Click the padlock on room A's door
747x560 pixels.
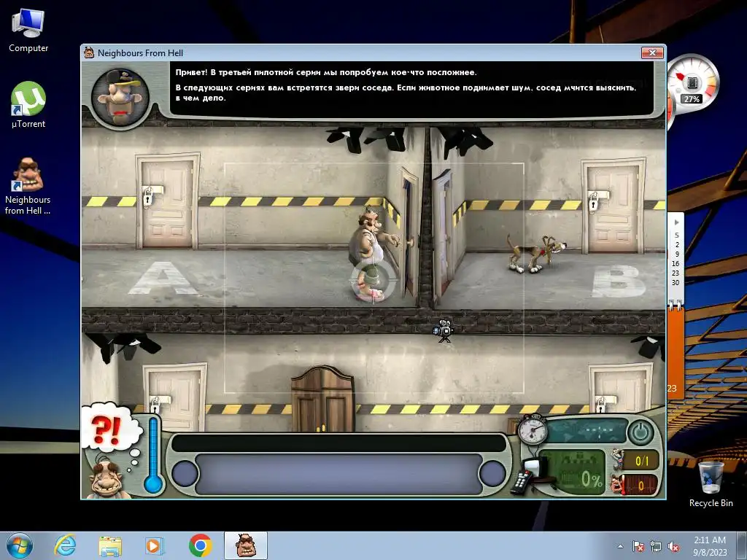pyautogui.click(x=148, y=196)
